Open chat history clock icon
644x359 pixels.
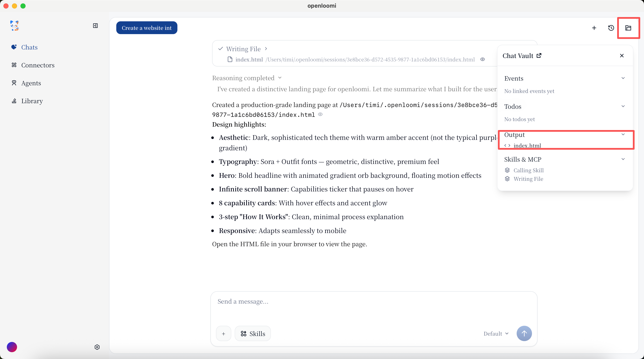click(611, 28)
